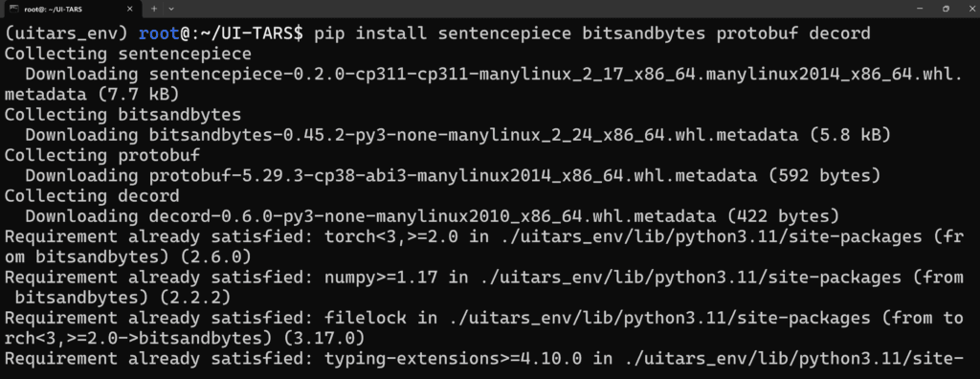Click the numpy>=1.17 requirement line
The width and height of the screenshot is (980, 379).
(x=483, y=286)
